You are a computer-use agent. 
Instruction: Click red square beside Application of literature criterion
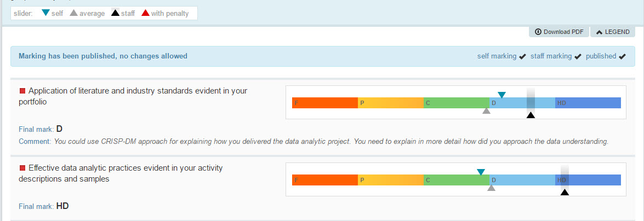click(x=22, y=91)
